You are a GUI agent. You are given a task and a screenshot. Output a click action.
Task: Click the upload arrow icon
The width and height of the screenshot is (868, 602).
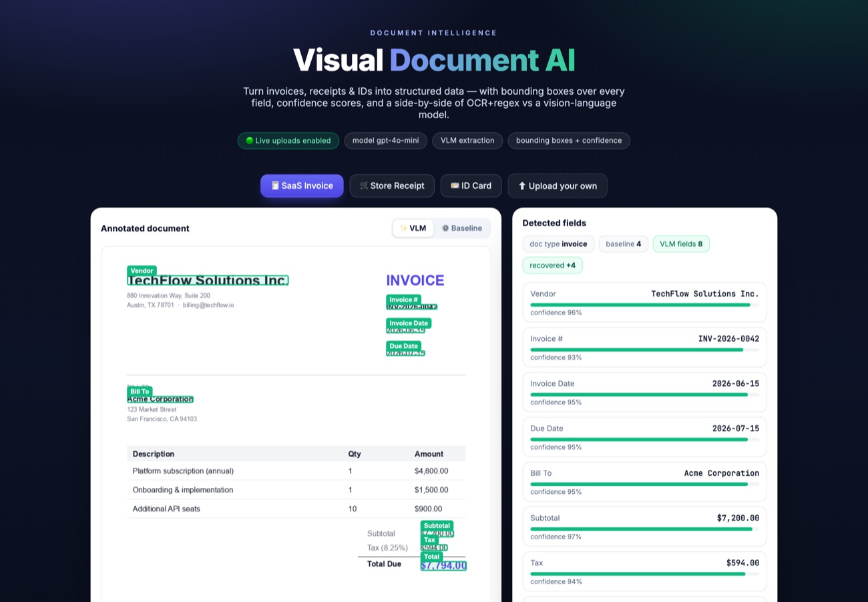(x=522, y=186)
